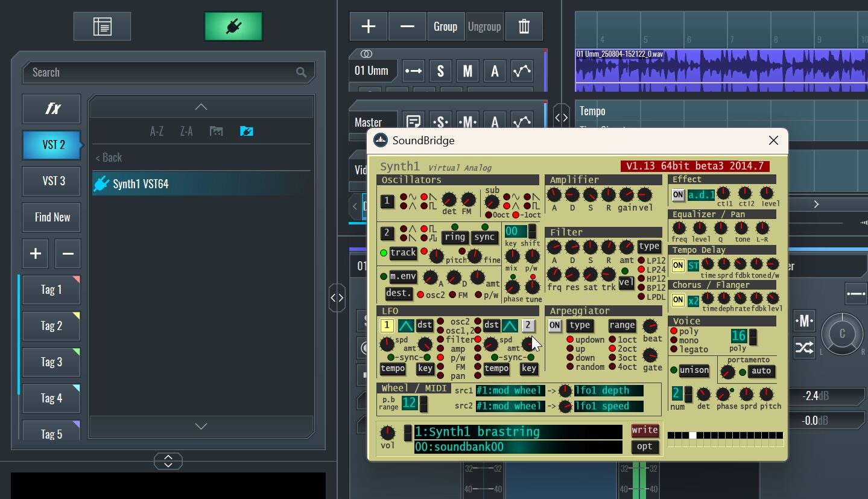This screenshot has height=499, width=868.
Task: Sort the plugin list Z-A
Action: pyautogui.click(x=186, y=131)
